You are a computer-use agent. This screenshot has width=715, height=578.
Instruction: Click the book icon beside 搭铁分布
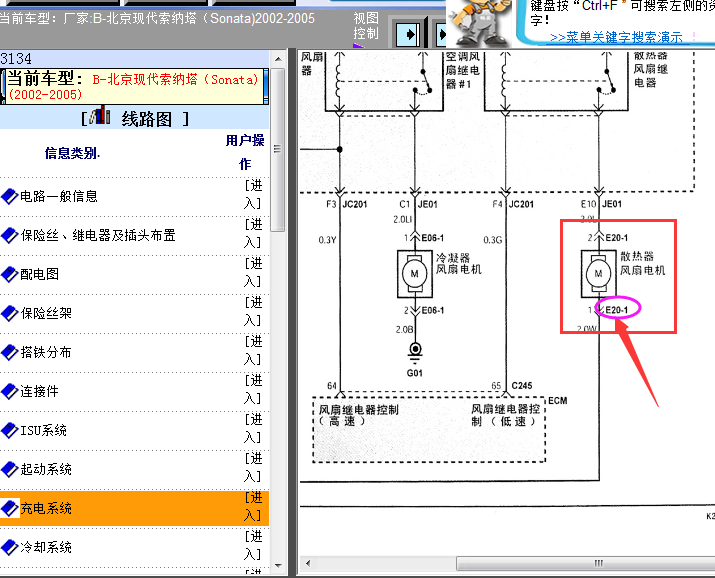pos(10,352)
